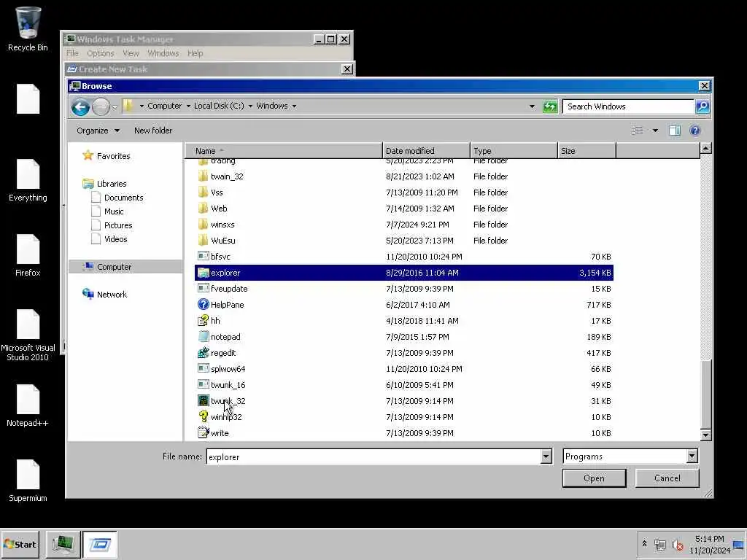
Task: Select the winsxs folder
Action: pos(222,225)
